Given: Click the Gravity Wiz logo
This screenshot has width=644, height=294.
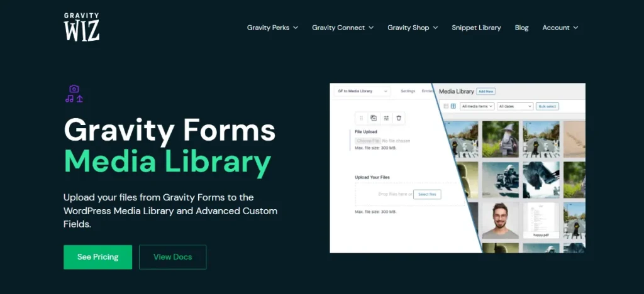Looking at the screenshot, I should (81, 27).
